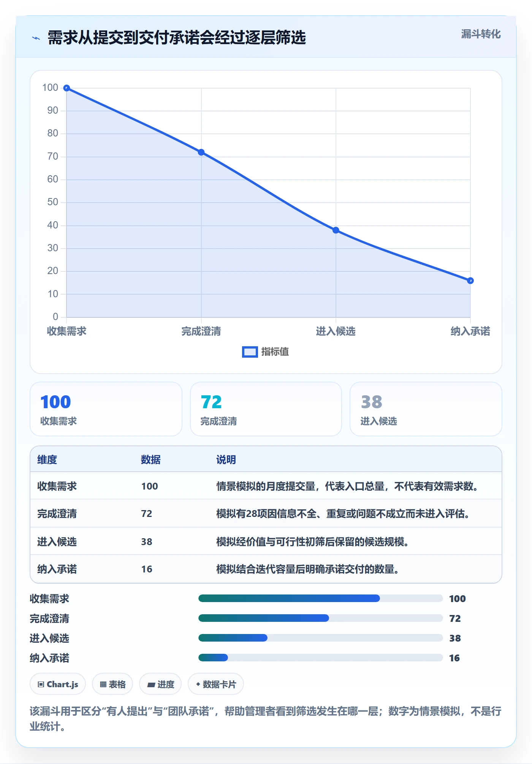Click the description starting with 情景模拟的月度提交量
Viewport: 532px width, 764px height.
point(347,486)
